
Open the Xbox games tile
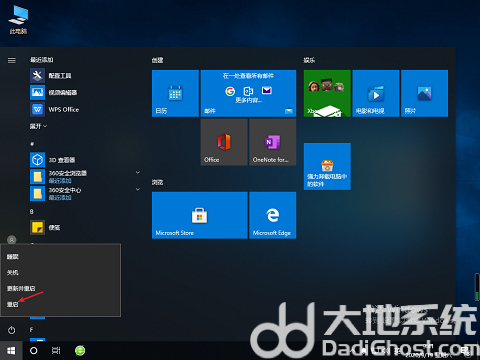tap(327, 93)
